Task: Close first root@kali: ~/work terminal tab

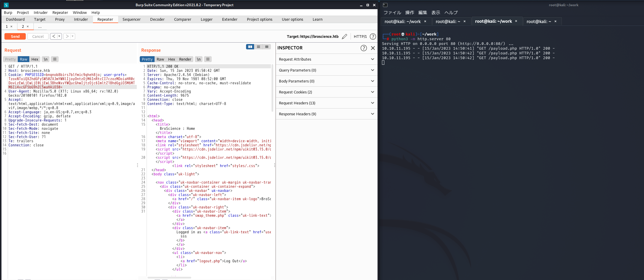Action: point(425,21)
